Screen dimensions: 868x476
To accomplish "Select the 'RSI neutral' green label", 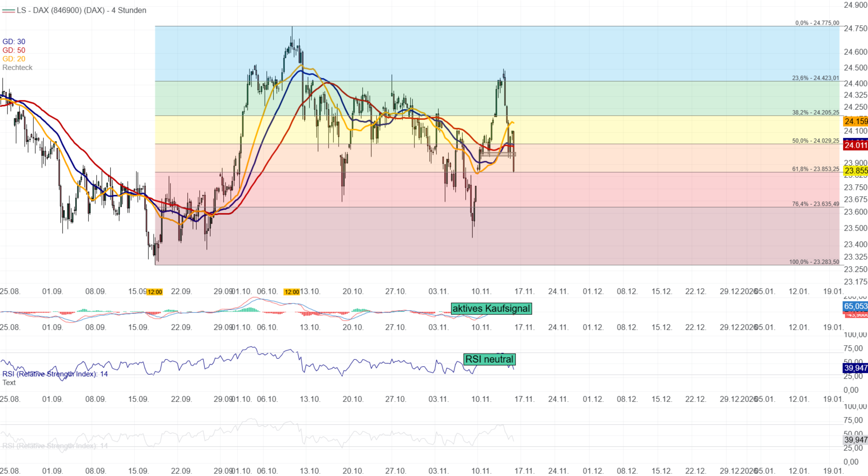I will (x=489, y=359).
